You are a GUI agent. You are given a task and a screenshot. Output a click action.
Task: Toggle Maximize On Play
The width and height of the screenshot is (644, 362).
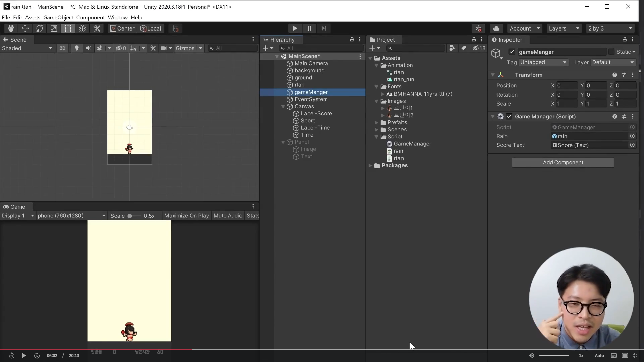(x=186, y=216)
